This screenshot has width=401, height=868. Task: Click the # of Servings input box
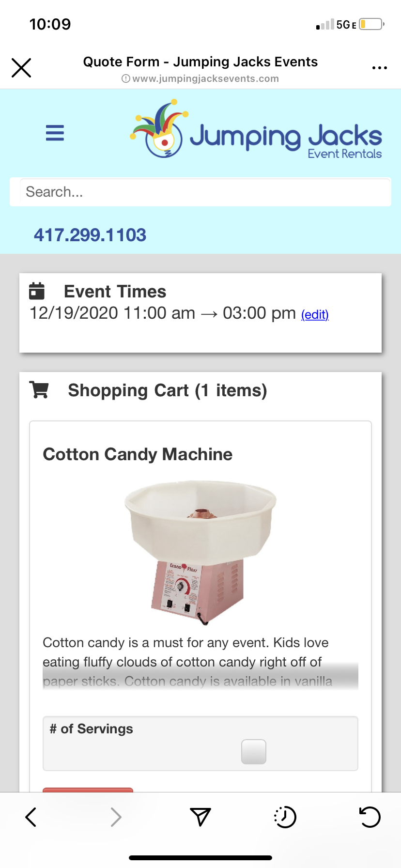pos(253,752)
